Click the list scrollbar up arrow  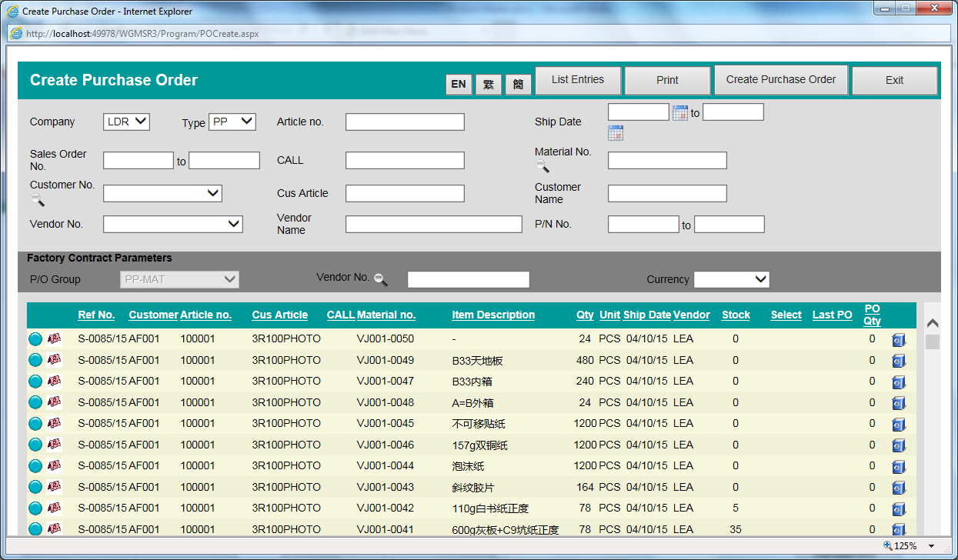click(932, 324)
